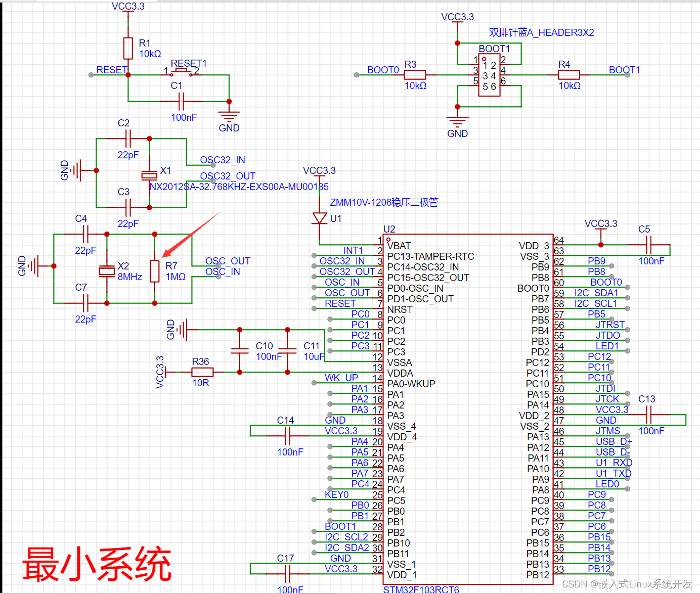Select the R1 pull-up resistor symbol
Screen dimensions: 700x594
(x=128, y=49)
